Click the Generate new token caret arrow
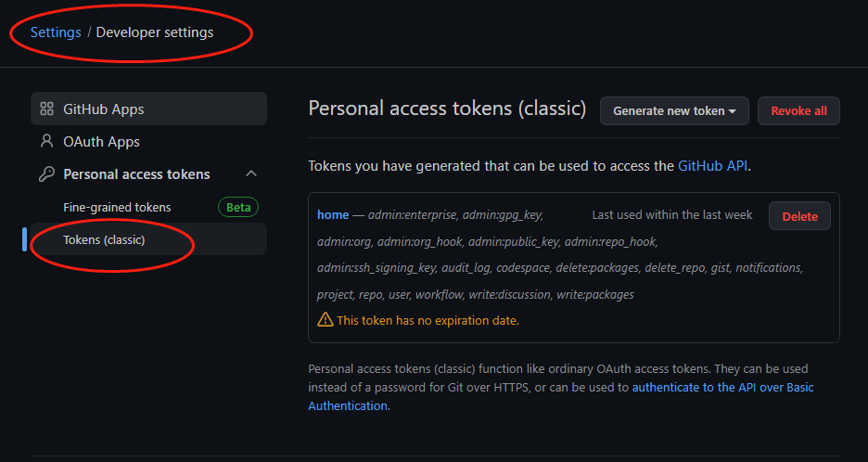 (x=733, y=111)
